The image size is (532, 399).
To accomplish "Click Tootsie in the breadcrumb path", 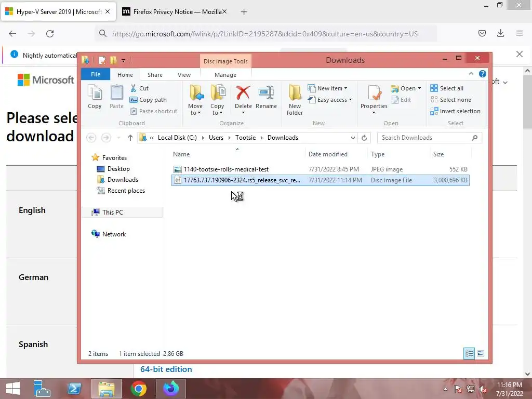I will [x=245, y=138].
